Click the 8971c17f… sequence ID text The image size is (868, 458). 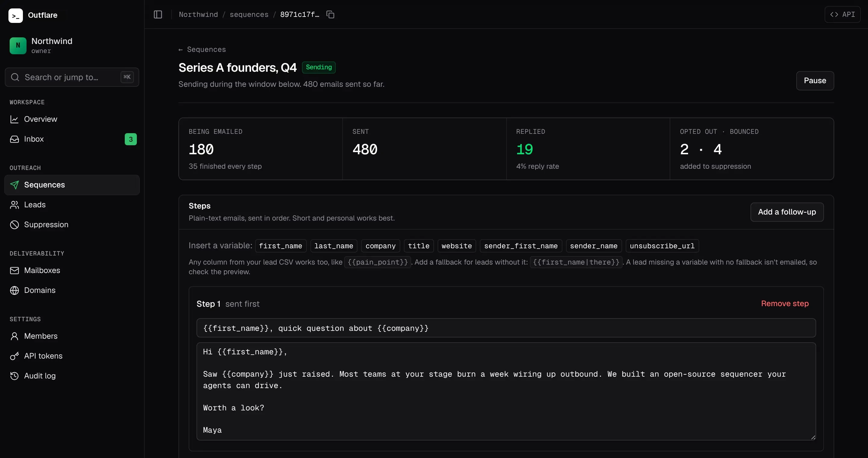click(300, 14)
